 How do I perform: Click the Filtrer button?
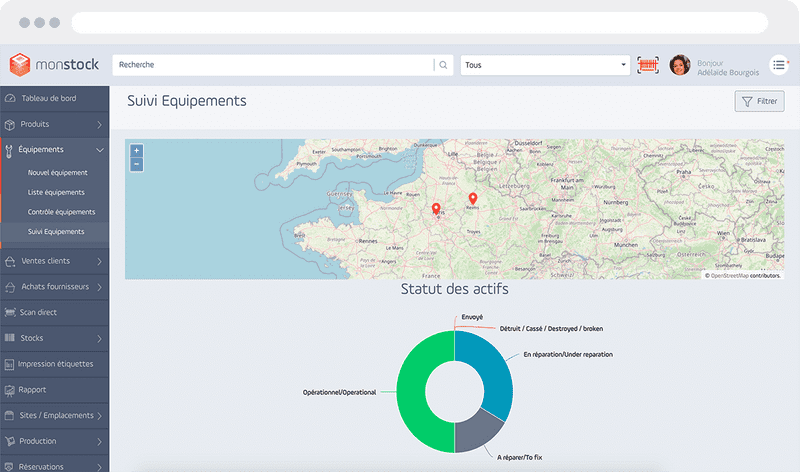[x=759, y=101]
